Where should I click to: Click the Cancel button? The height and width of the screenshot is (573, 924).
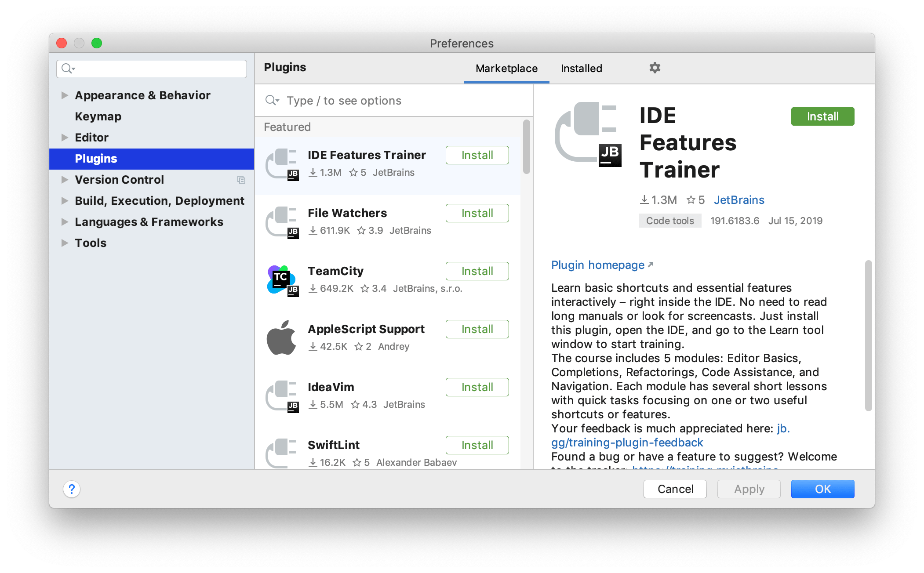coord(675,489)
